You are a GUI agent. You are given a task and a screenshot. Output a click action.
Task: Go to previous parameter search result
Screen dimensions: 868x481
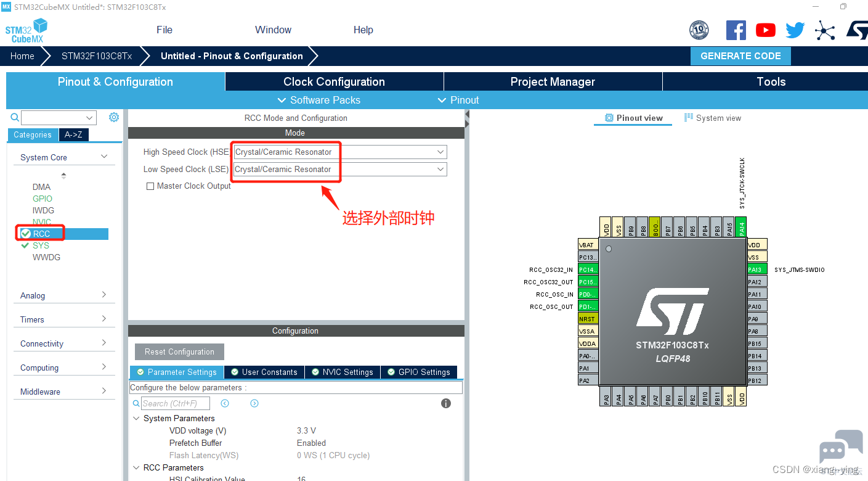point(225,403)
